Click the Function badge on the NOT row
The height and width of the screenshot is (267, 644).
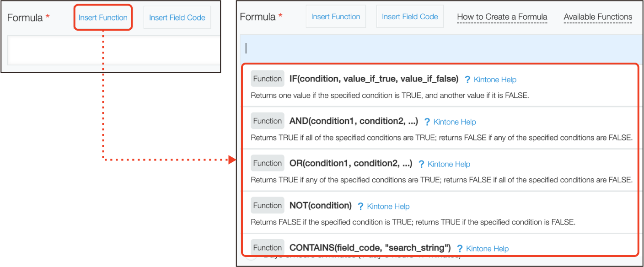tap(268, 205)
